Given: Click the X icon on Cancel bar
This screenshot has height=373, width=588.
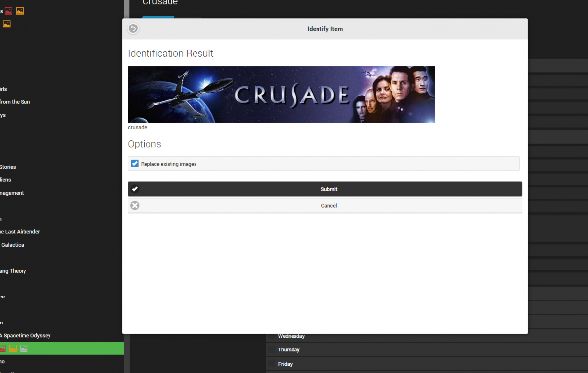Looking at the screenshot, I should click(x=135, y=206).
